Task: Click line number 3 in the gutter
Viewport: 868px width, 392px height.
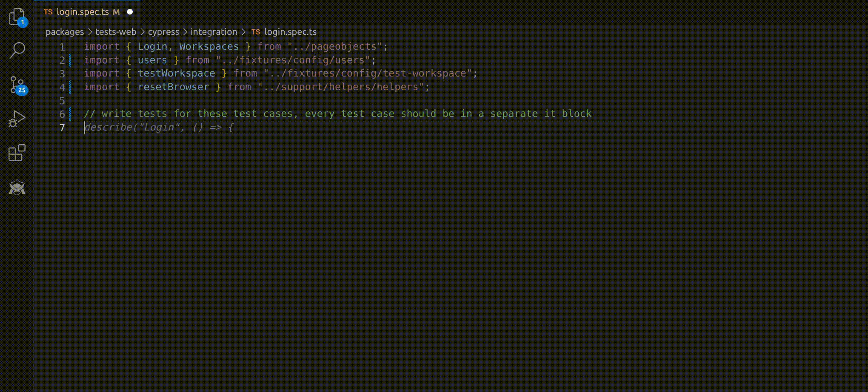Action: pyautogui.click(x=62, y=74)
